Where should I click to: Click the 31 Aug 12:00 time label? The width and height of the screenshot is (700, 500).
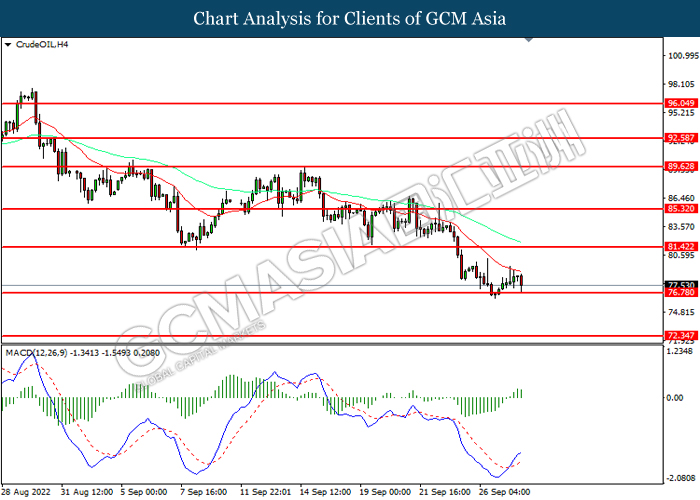pyautogui.click(x=88, y=492)
